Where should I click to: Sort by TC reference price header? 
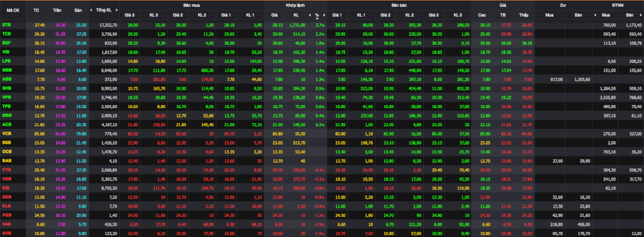[36, 10]
